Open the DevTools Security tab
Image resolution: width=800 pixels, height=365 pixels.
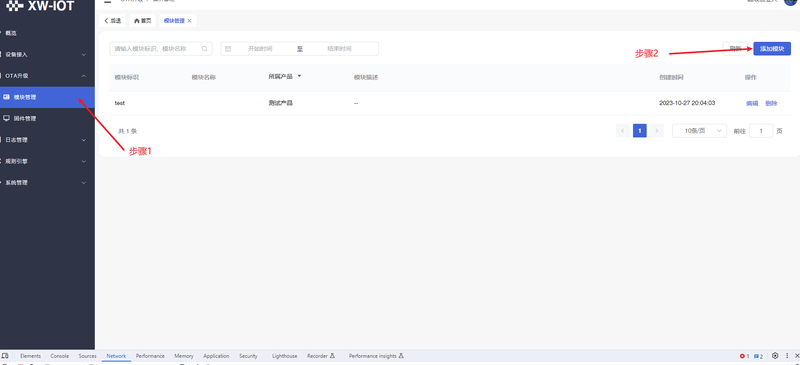click(248, 356)
